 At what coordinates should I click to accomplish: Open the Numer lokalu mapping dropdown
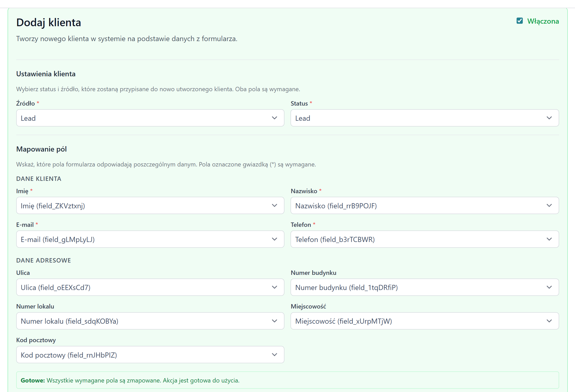150,321
